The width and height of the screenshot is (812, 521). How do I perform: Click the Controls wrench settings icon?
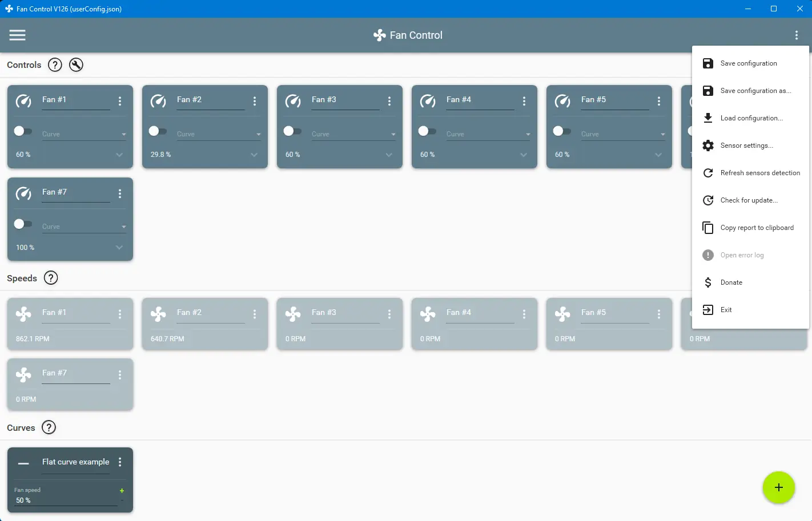76,65
